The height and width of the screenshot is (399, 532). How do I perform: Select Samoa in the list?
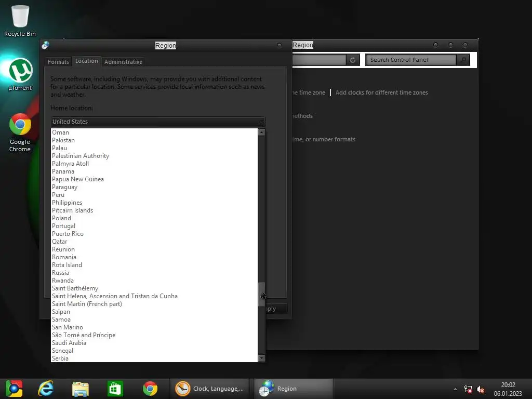tap(154, 320)
